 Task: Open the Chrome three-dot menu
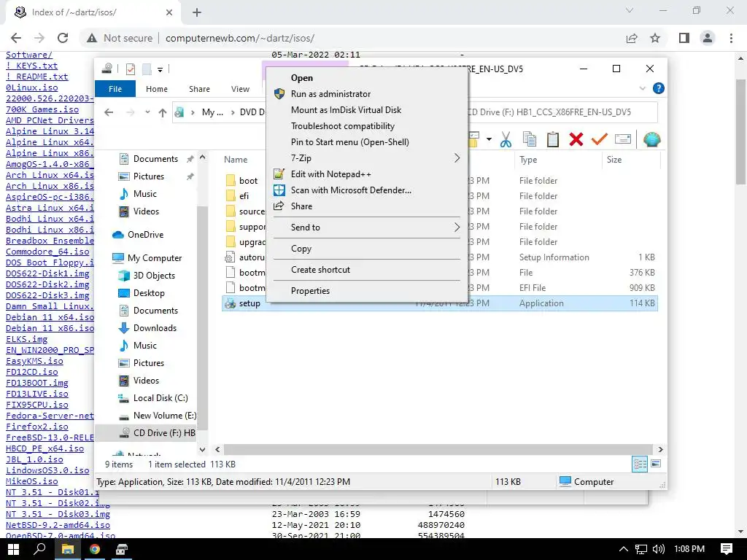[x=731, y=38]
